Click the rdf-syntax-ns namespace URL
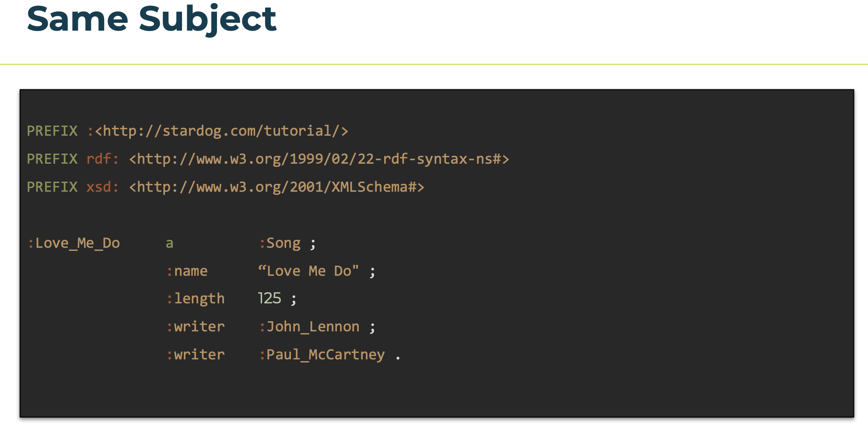 (x=319, y=159)
